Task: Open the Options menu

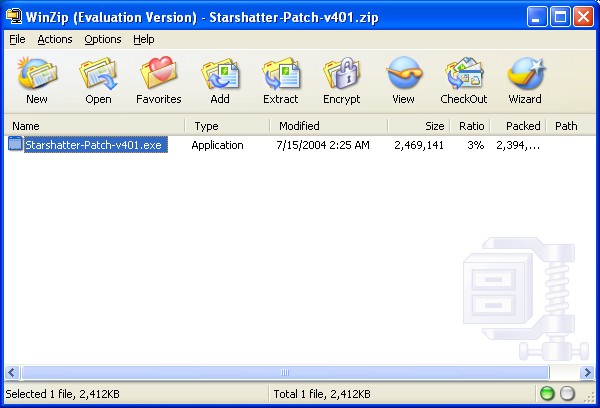Action: click(103, 39)
